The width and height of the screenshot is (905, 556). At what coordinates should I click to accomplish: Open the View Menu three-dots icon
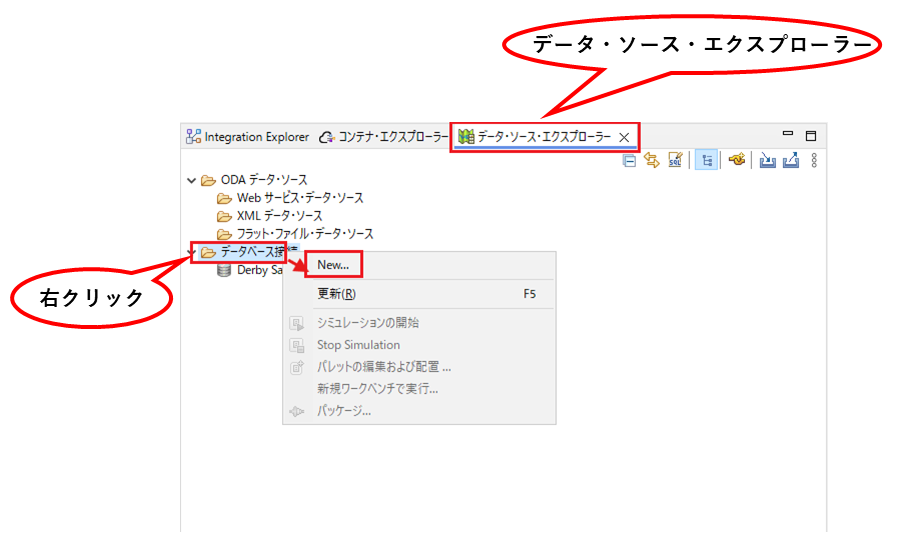[814, 160]
